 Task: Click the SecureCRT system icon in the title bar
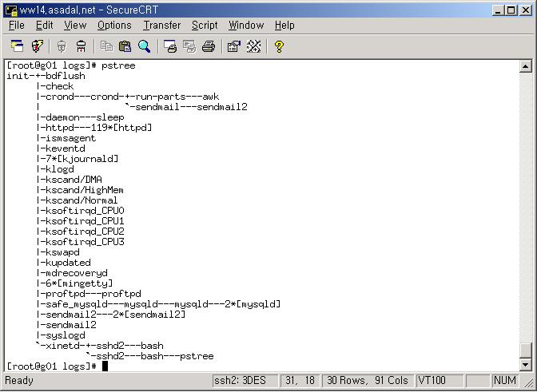pyautogui.click(x=9, y=8)
